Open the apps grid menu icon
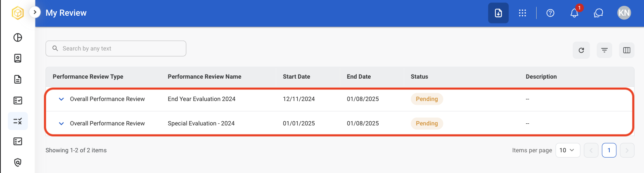Screen dimensions: 644x173 pyautogui.click(x=522, y=13)
